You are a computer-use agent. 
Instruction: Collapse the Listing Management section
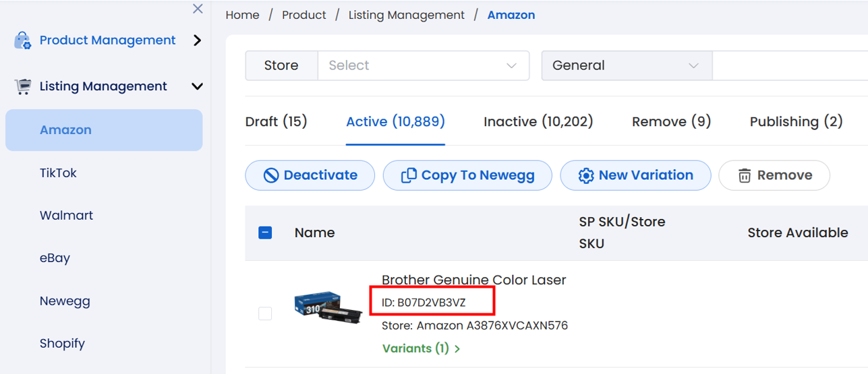[x=197, y=86]
